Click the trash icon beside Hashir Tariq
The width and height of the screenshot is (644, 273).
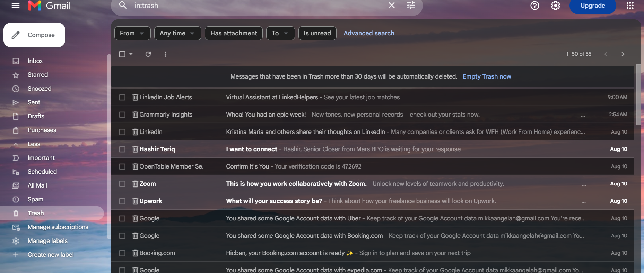pyautogui.click(x=135, y=149)
